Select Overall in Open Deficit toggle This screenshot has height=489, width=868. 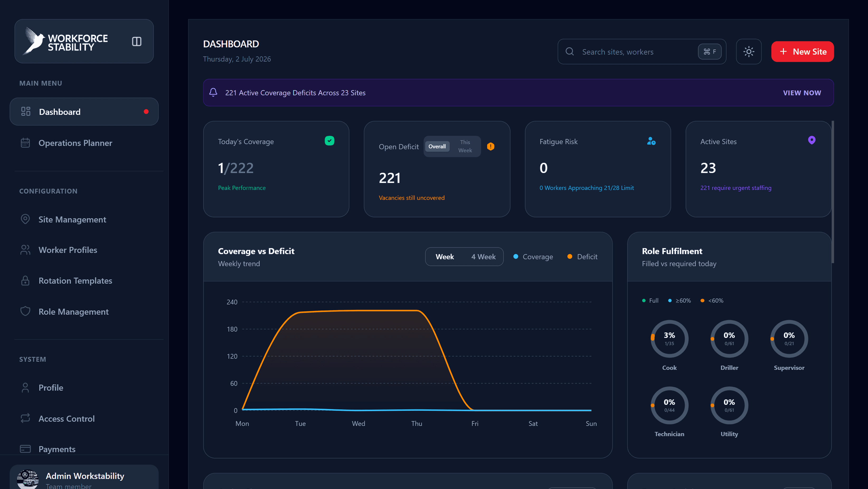pyautogui.click(x=437, y=146)
